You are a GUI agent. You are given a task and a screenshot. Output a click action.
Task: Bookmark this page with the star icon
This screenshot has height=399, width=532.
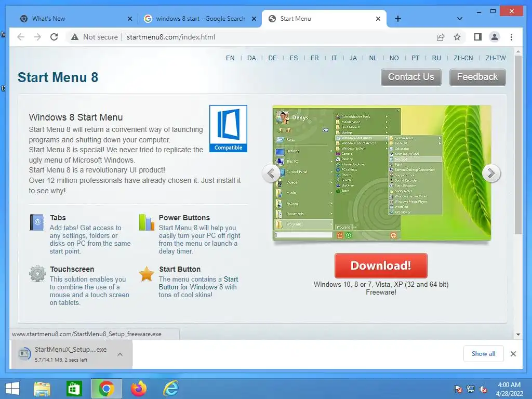point(457,37)
